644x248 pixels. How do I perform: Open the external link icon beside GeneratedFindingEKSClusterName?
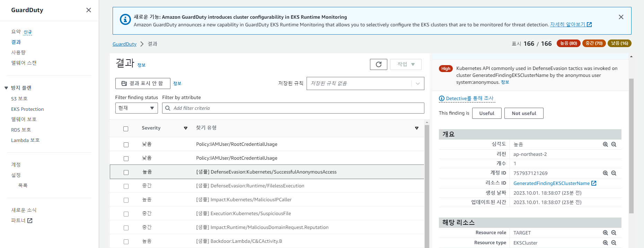(x=594, y=183)
